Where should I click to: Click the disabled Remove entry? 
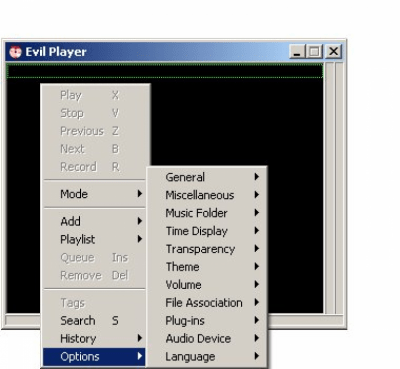(x=95, y=275)
